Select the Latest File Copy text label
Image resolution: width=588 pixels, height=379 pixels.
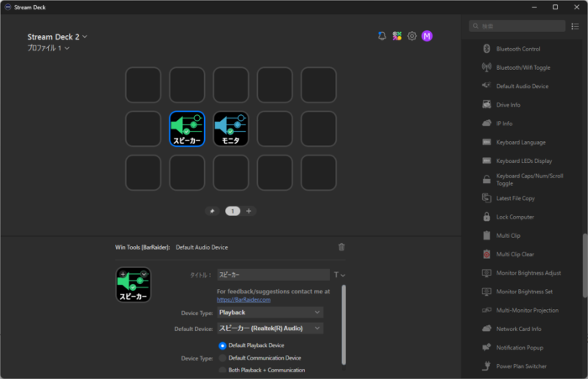click(515, 198)
